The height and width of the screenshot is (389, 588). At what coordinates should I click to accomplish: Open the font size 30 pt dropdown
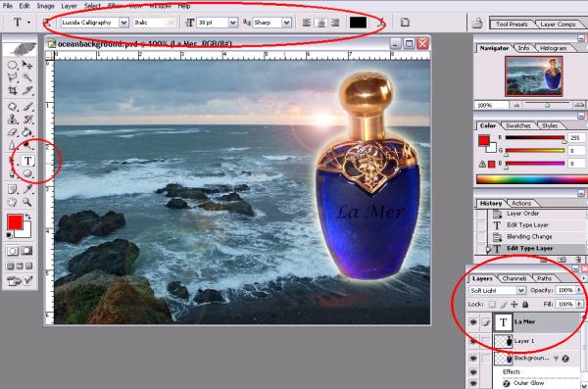(232, 23)
